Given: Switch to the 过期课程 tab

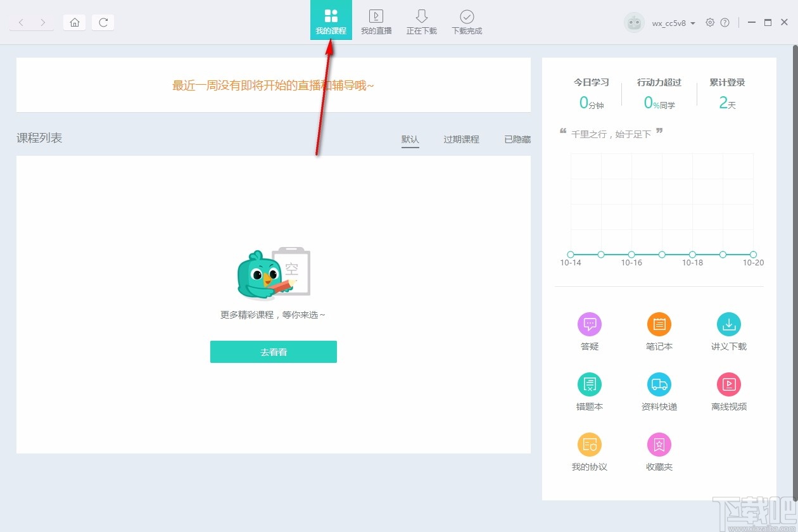Looking at the screenshot, I should pyautogui.click(x=461, y=139).
